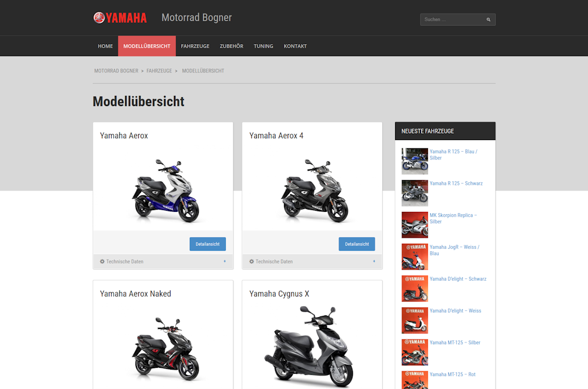Select the Modellübersicht menu tab
588x389 pixels.
(x=147, y=46)
